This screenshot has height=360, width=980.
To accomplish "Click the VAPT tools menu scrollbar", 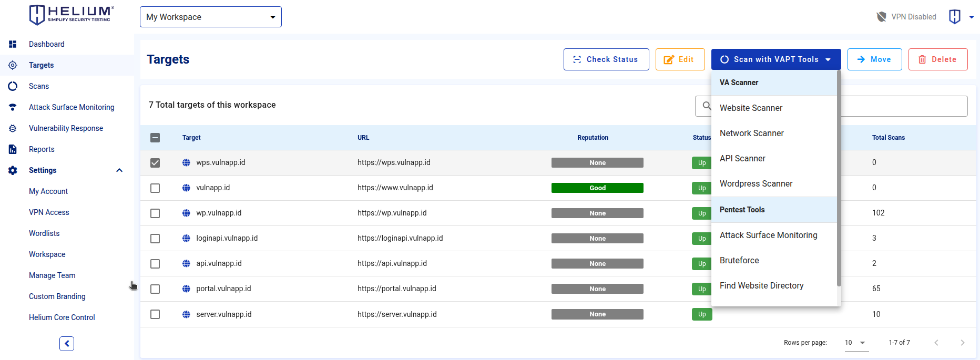I will [x=839, y=179].
